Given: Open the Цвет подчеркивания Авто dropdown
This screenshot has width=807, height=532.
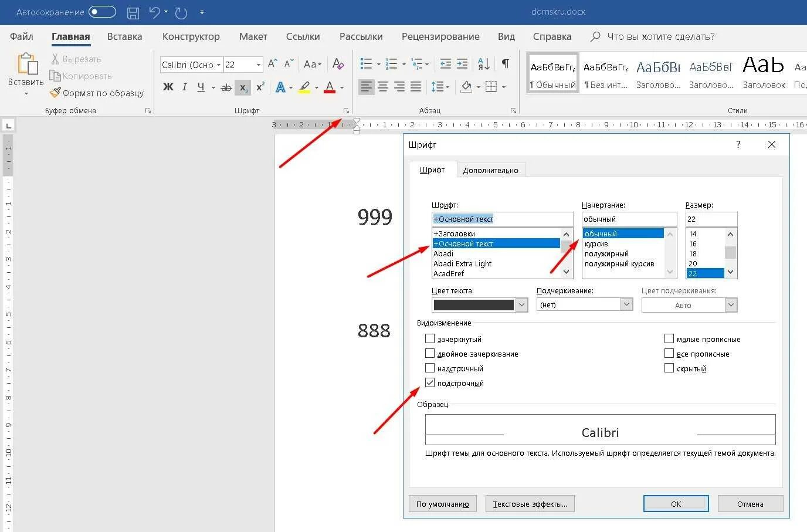Looking at the screenshot, I should (x=731, y=304).
